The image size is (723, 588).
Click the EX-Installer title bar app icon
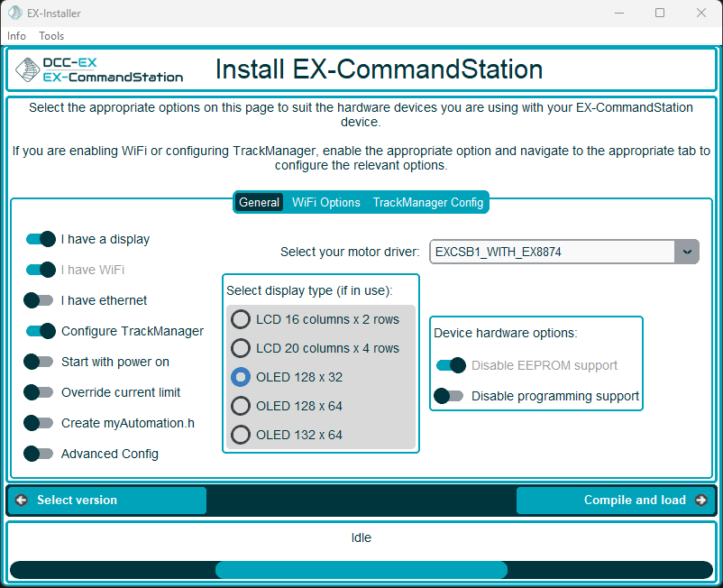click(x=15, y=13)
